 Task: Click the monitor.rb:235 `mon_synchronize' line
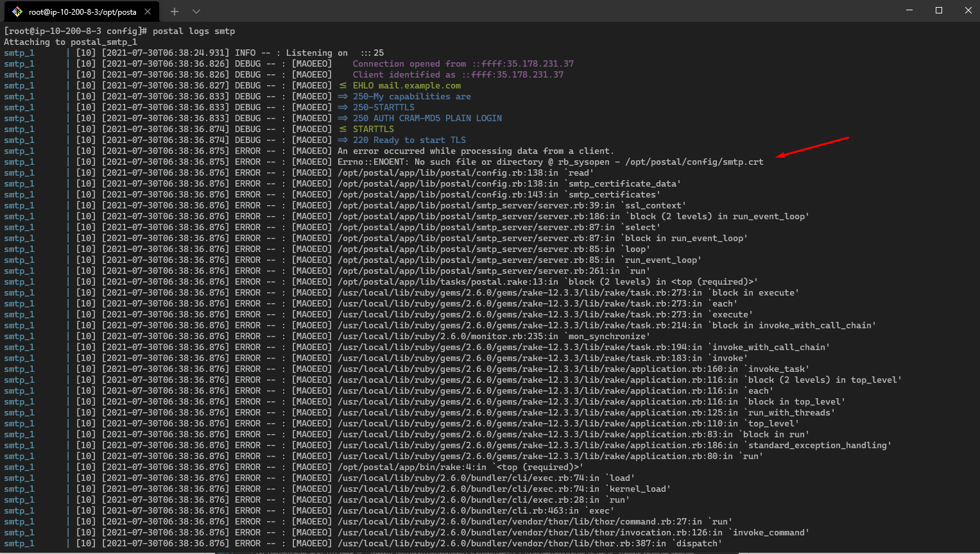pos(494,336)
